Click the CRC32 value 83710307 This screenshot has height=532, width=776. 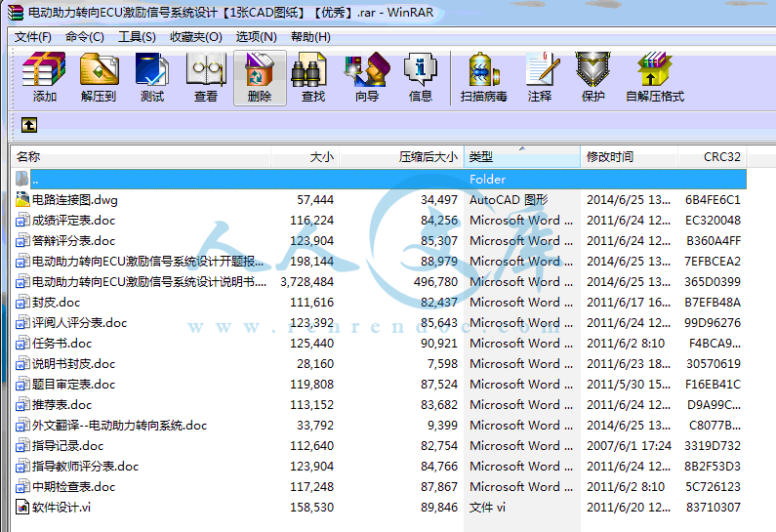pos(714,508)
